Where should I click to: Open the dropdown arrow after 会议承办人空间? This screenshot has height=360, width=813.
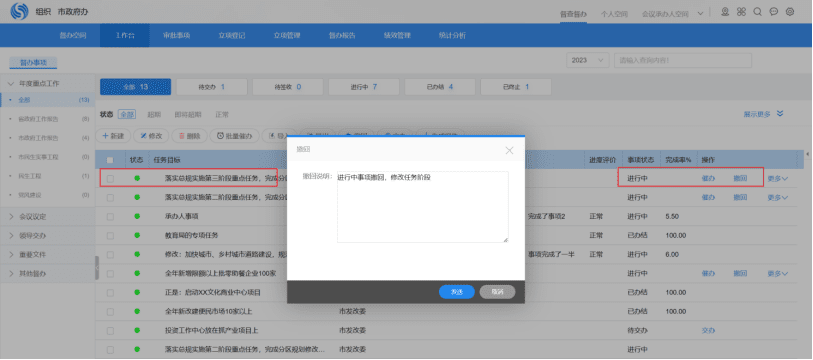click(x=700, y=14)
